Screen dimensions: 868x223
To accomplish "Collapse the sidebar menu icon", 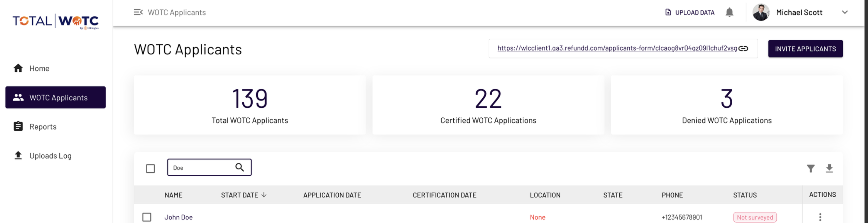I will tap(138, 12).
